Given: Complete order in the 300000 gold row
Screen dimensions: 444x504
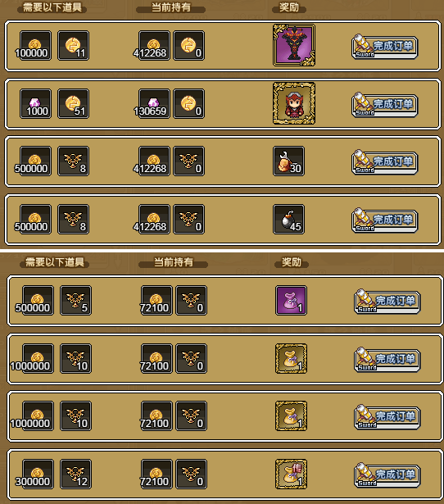Looking at the screenshot, I should tap(387, 475).
